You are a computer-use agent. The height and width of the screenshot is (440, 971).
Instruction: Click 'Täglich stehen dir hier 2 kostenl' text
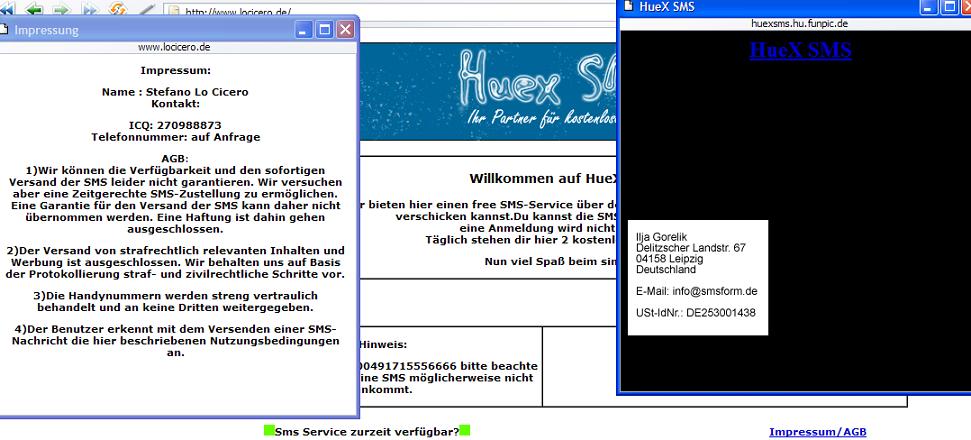click(x=521, y=239)
